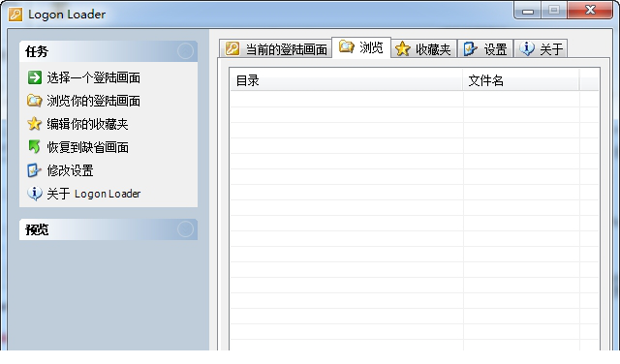Viewport: 620px width, 364px height.
Task: Click the folder icon on the 浏览 tab
Action: pos(347,46)
